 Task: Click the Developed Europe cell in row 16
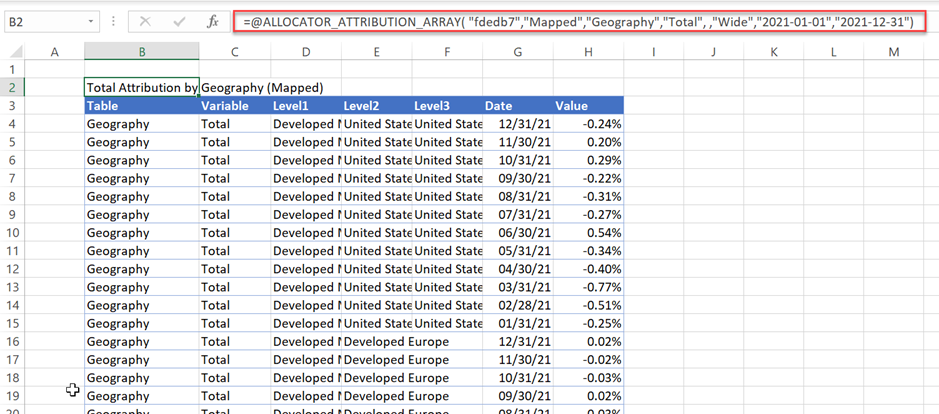point(395,341)
